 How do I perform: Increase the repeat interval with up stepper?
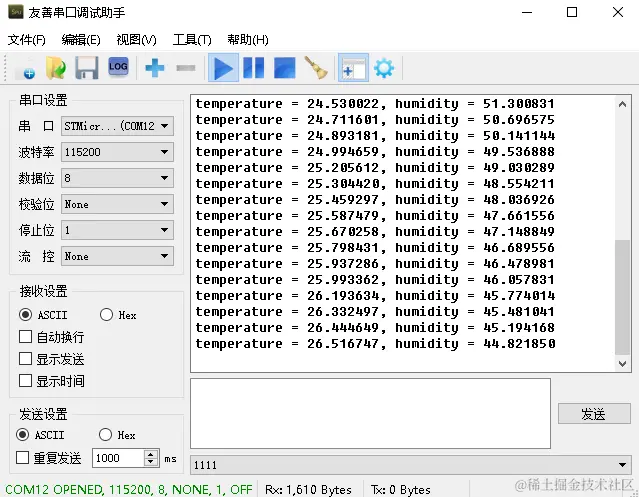tap(151, 453)
